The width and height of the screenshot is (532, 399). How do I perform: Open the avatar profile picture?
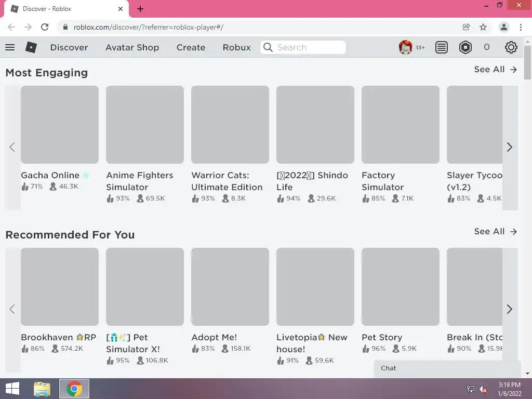[x=405, y=47]
